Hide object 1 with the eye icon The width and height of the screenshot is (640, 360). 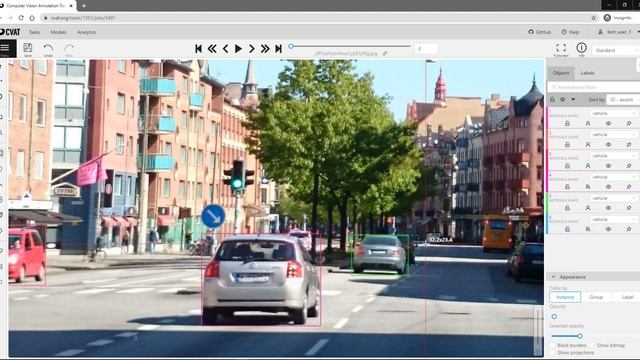tap(608, 123)
